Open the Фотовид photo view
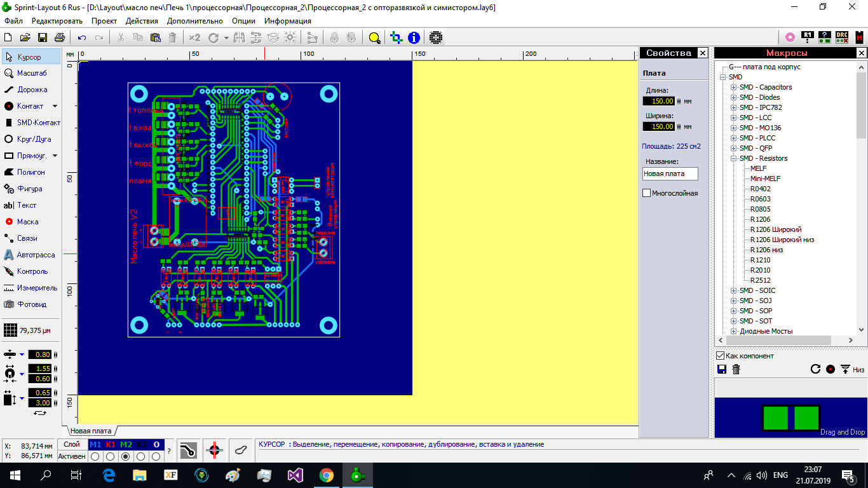This screenshot has height=488, width=868. (x=31, y=304)
